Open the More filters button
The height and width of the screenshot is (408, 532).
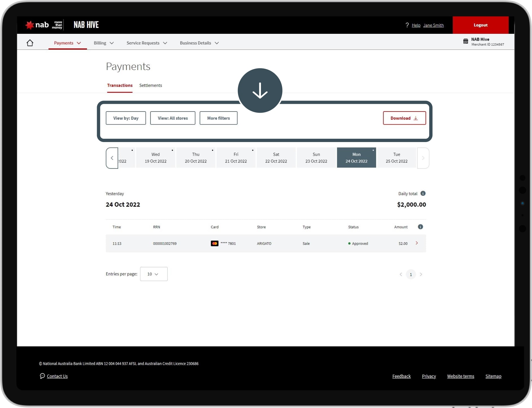point(218,118)
